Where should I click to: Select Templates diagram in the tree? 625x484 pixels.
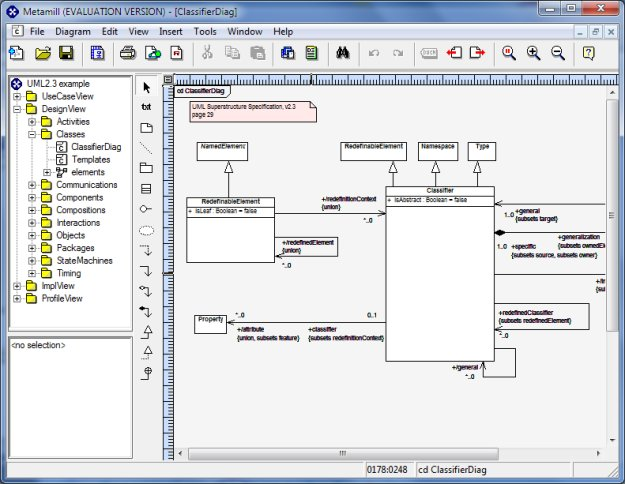coord(91,159)
